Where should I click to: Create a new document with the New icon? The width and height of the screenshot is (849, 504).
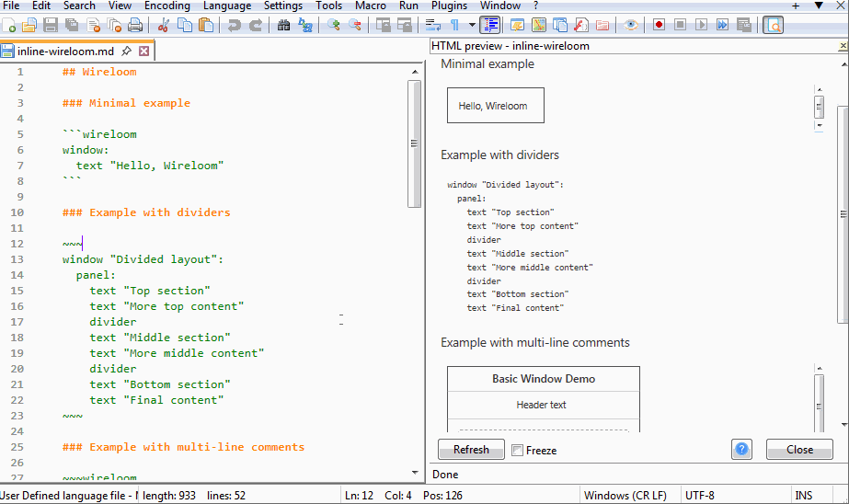[x=9, y=25]
